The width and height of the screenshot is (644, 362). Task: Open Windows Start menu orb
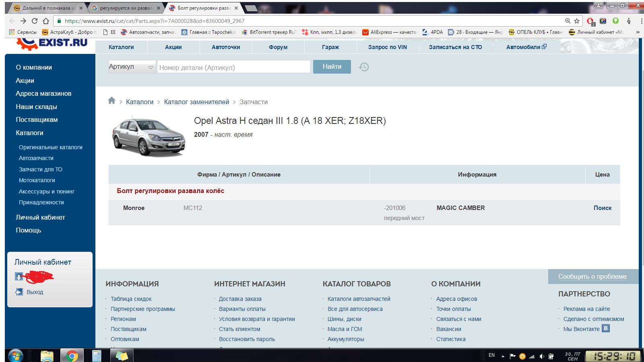point(15,356)
